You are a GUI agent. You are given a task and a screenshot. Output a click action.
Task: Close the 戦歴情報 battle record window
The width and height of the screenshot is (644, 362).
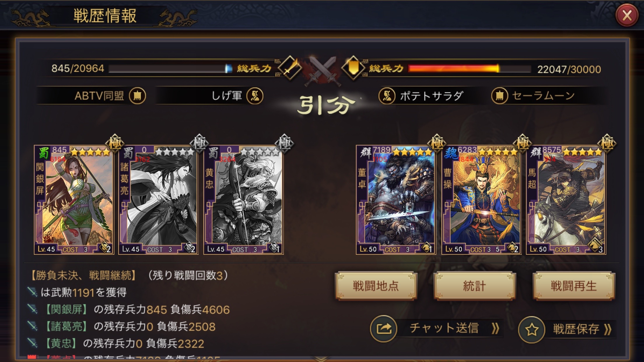(627, 15)
